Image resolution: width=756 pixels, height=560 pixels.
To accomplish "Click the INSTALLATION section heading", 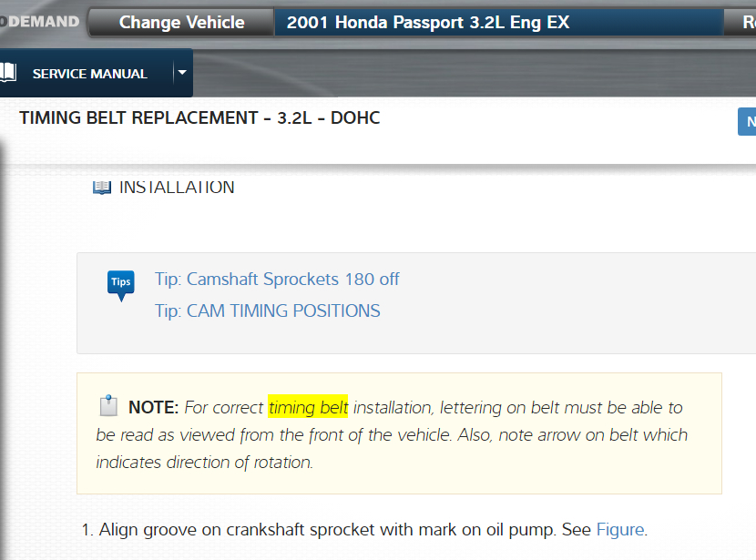I will 177,188.
